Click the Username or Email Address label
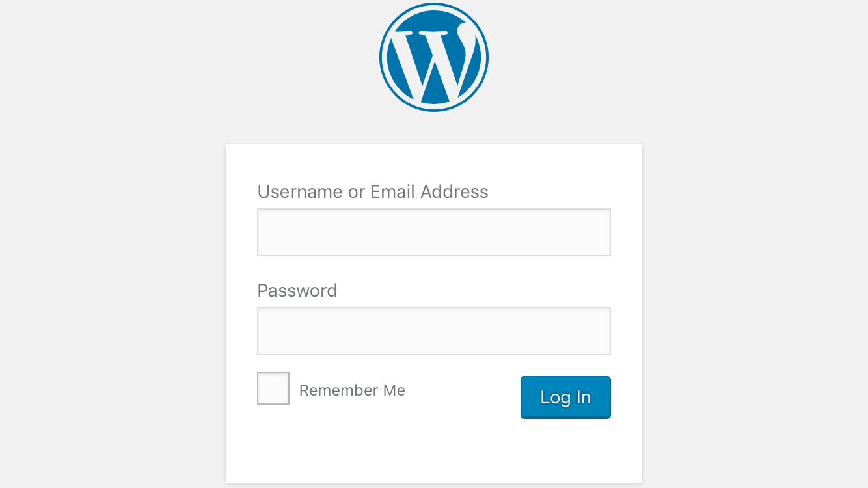 373,191
